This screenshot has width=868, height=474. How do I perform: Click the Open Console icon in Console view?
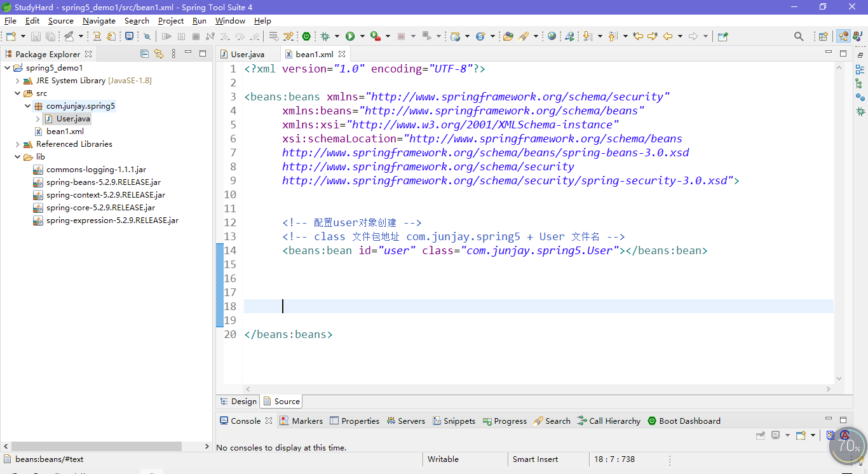(x=801, y=435)
